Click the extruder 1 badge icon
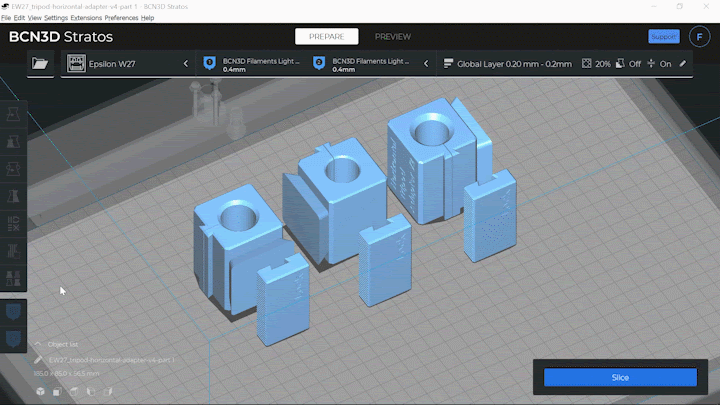The width and height of the screenshot is (720, 405). [209, 63]
